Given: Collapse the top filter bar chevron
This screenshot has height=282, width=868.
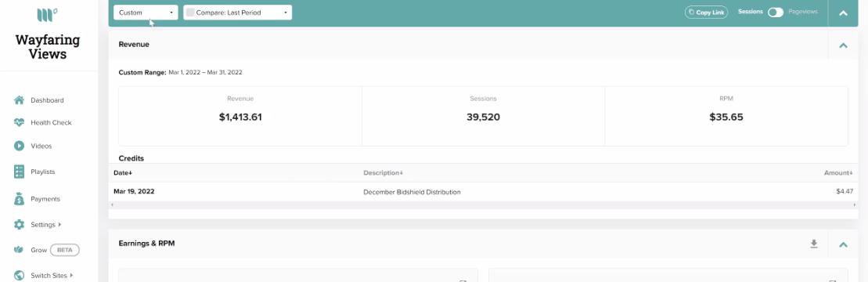Looking at the screenshot, I should (x=843, y=13).
